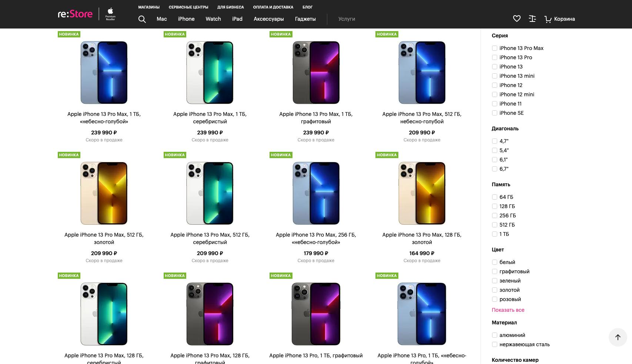The width and height of the screenshot is (632, 364).
Task: Open Для бизнеса link
Action: tap(231, 7)
